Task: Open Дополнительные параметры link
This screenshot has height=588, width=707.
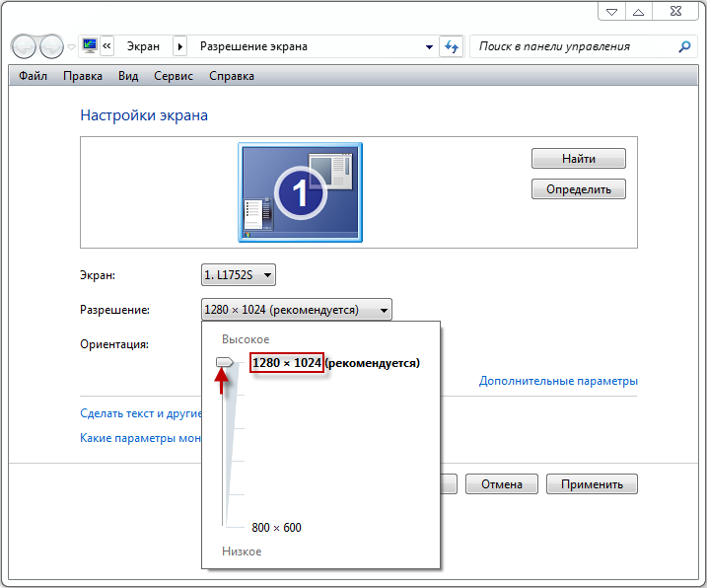Action: tap(558, 381)
